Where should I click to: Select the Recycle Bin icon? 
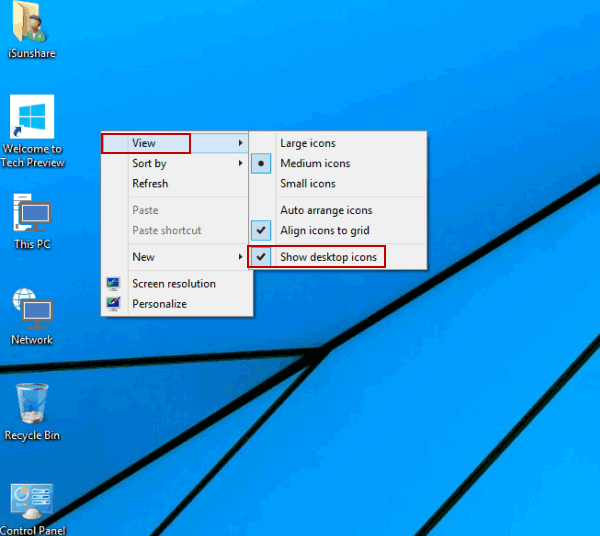coord(32,403)
